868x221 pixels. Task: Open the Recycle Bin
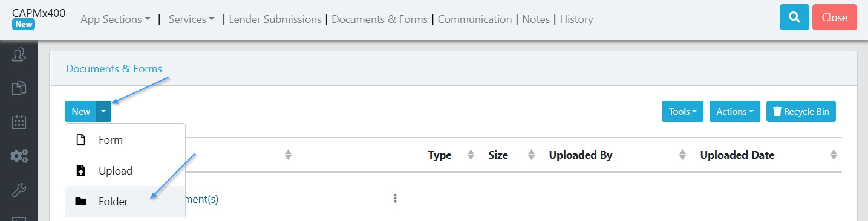[x=801, y=111]
